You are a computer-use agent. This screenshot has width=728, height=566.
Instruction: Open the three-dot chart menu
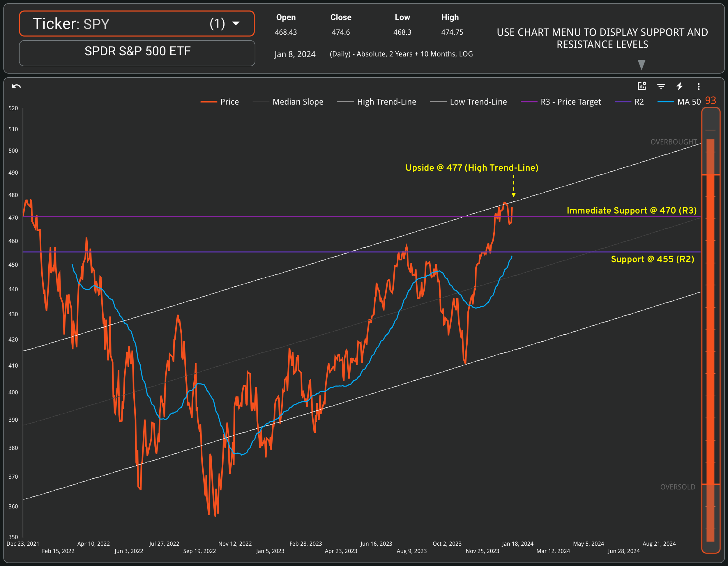(699, 87)
